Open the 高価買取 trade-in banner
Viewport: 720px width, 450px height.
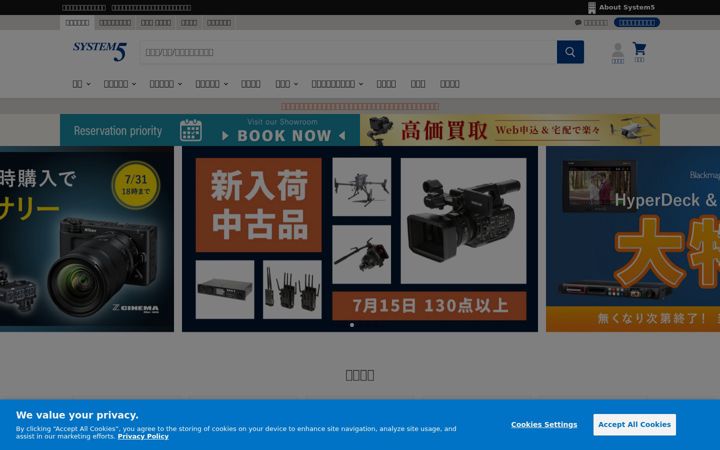click(510, 130)
